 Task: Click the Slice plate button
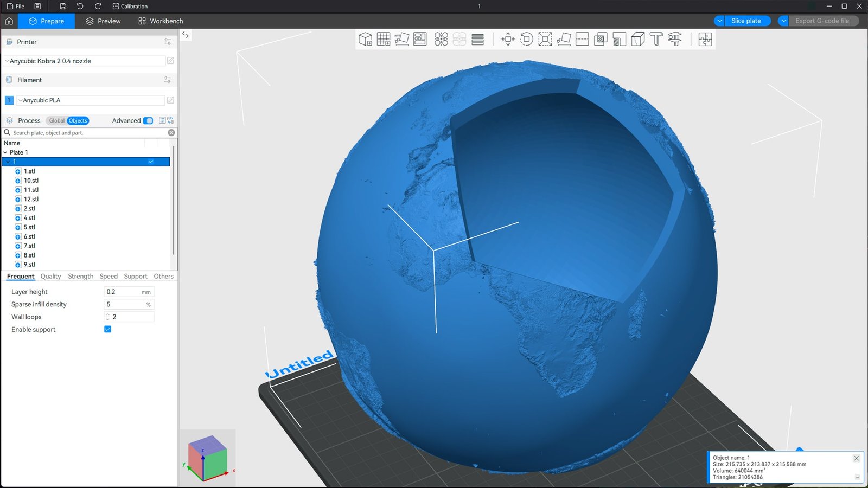[x=746, y=21]
